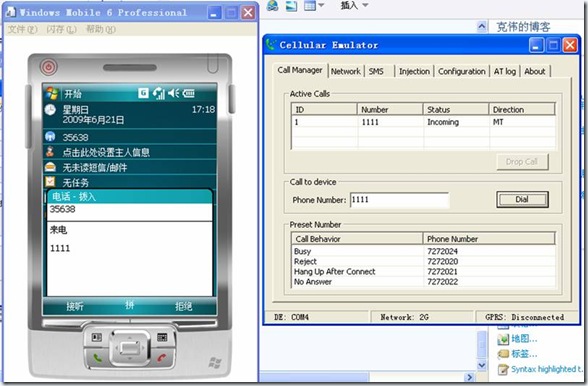Screen dimensions: 588x386
Task: Click the Dial button
Action: tap(522, 199)
